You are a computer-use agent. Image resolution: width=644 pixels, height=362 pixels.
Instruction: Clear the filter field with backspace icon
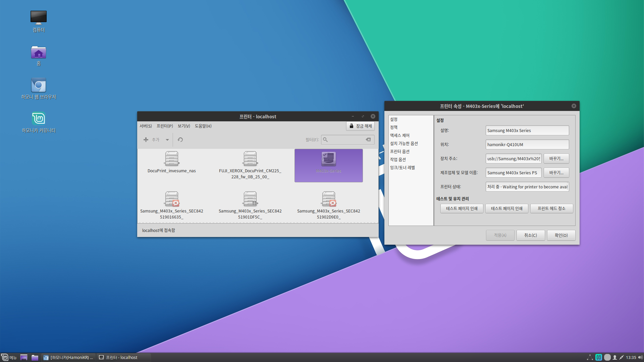368,140
